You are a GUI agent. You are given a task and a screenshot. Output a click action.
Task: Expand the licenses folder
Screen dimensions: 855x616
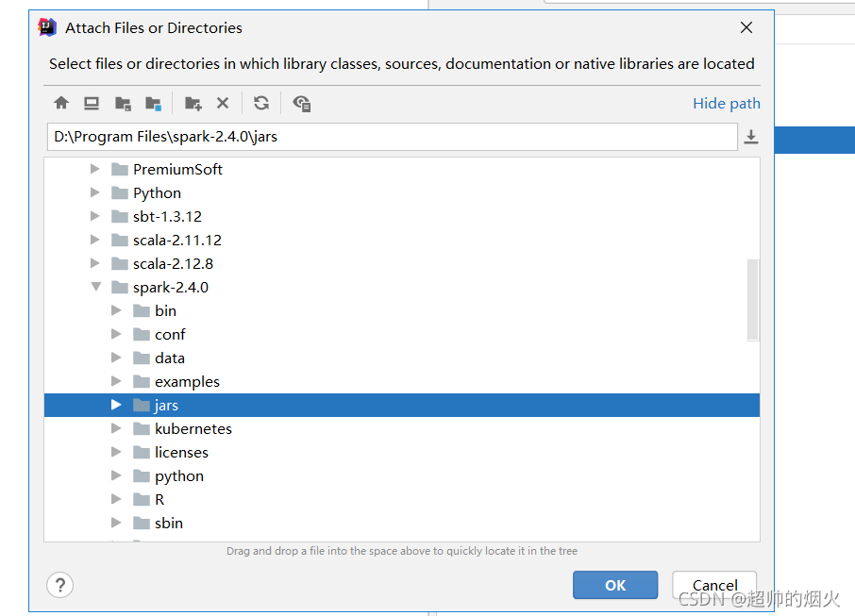[116, 452]
